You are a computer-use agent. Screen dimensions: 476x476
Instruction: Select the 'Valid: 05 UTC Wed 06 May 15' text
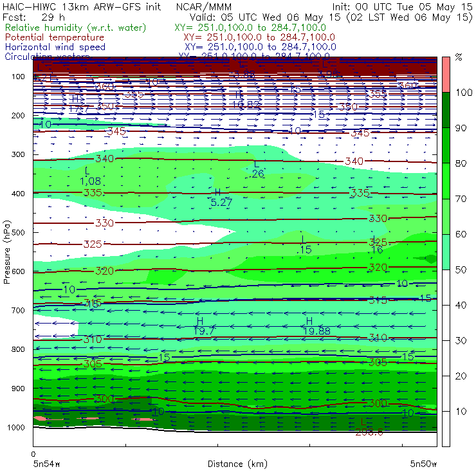click(x=266, y=17)
